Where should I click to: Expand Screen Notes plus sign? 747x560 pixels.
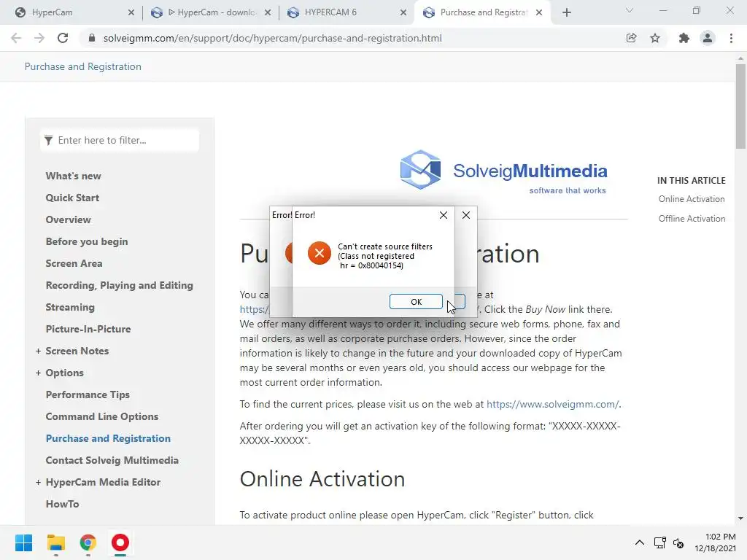38,351
